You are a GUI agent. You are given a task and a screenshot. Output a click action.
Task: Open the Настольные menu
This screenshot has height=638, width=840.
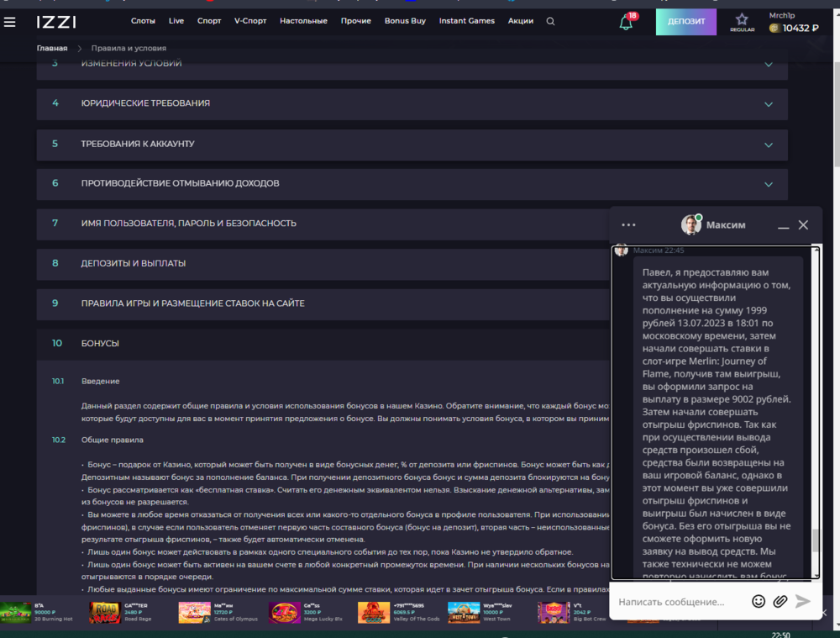pyautogui.click(x=303, y=21)
